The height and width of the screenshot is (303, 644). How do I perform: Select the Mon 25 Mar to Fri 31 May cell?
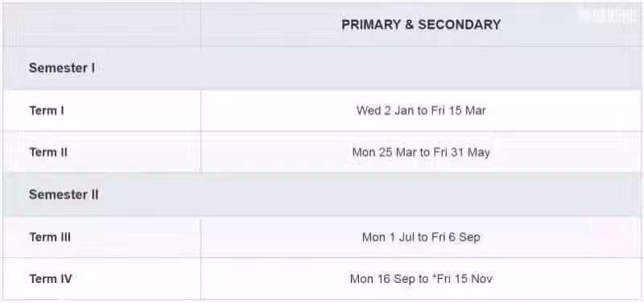421,152
